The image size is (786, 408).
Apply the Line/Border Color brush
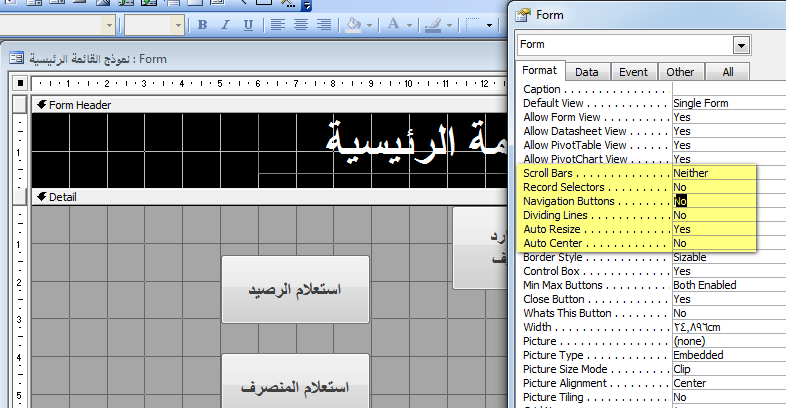click(x=433, y=25)
